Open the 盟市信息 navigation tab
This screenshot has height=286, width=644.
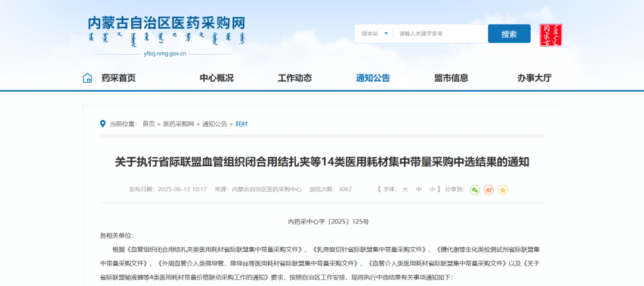tap(451, 78)
